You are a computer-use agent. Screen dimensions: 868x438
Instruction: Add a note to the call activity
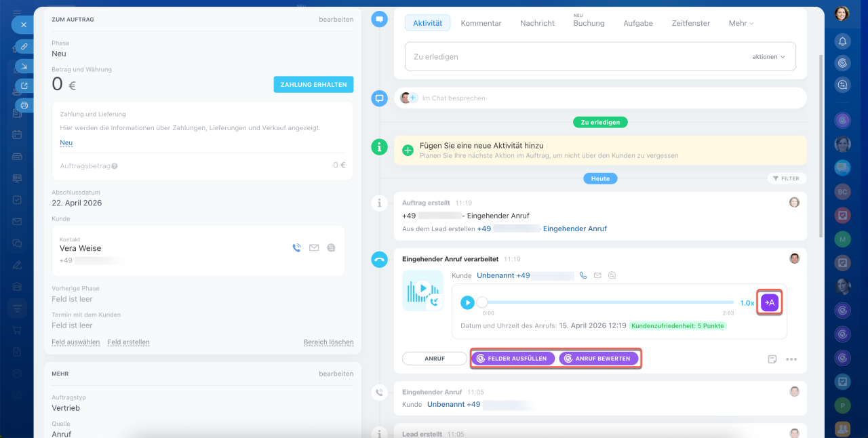(772, 359)
